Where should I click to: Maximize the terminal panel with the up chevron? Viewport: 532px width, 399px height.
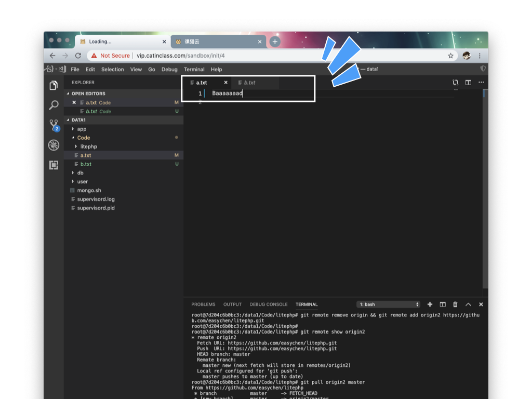click(x=468, y=304)
